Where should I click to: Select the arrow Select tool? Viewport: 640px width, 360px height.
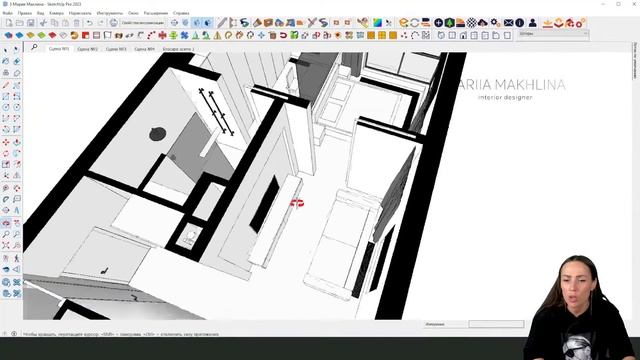pyautogui.click(x=6, y=50)
